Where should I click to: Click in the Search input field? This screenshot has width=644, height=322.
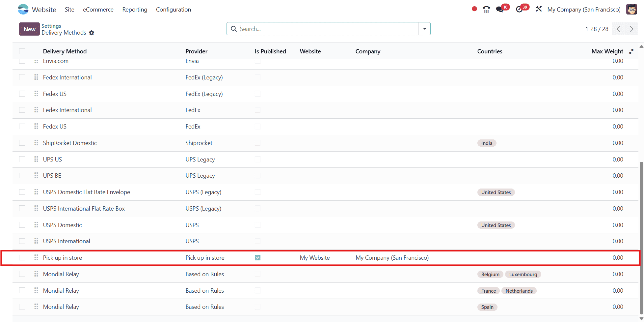(x=328, y=29)
